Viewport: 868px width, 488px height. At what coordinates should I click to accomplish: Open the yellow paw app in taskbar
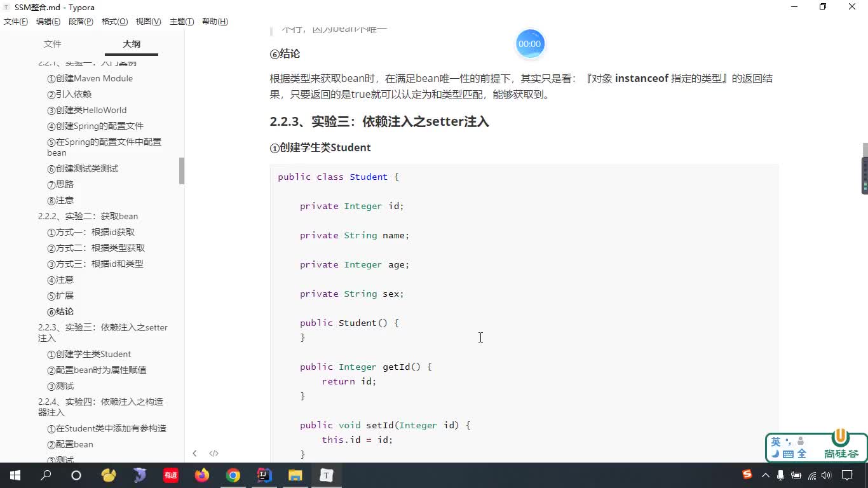click(x=109, y=475)
